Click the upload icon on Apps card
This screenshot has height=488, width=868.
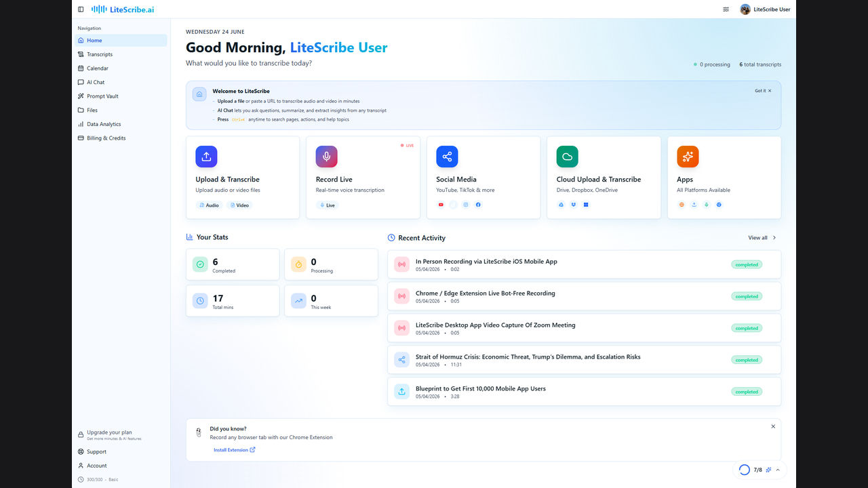[694, 205]
